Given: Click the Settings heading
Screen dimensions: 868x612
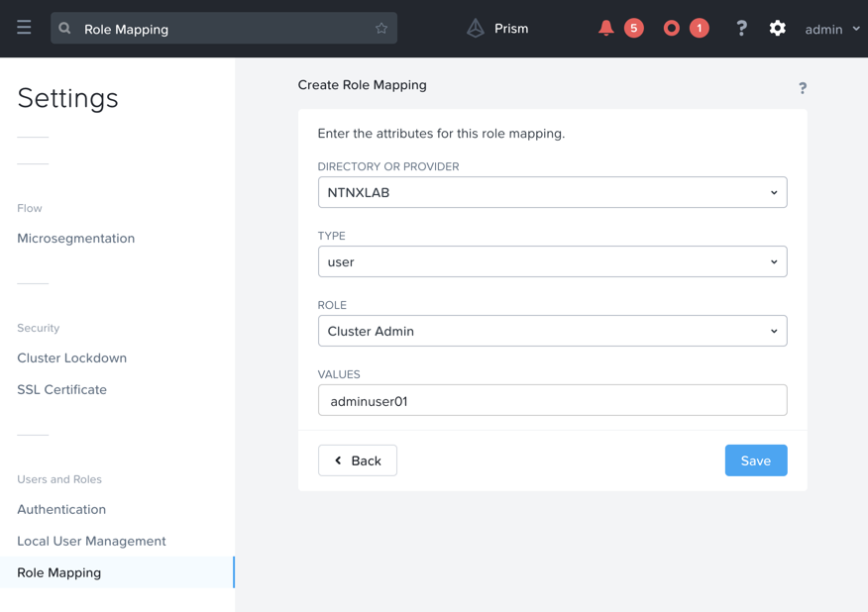Looking at the screenshot, I should [x=67, y=98].
